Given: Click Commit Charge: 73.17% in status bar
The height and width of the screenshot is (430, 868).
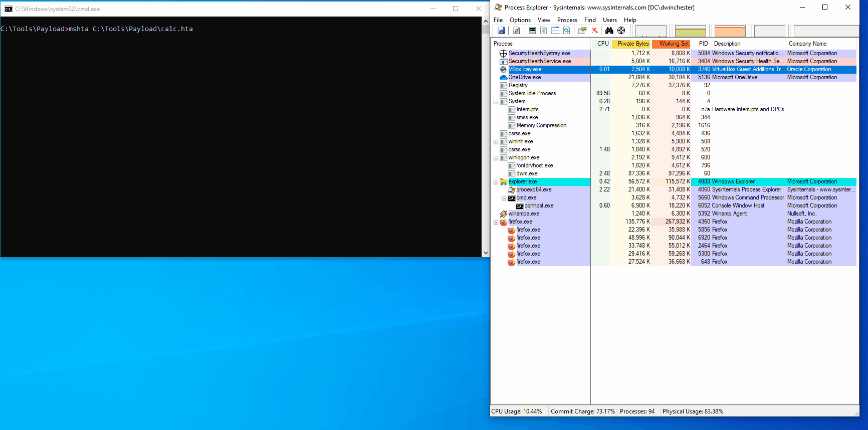Looking at the screenshot, I should [x=583, y=411].
